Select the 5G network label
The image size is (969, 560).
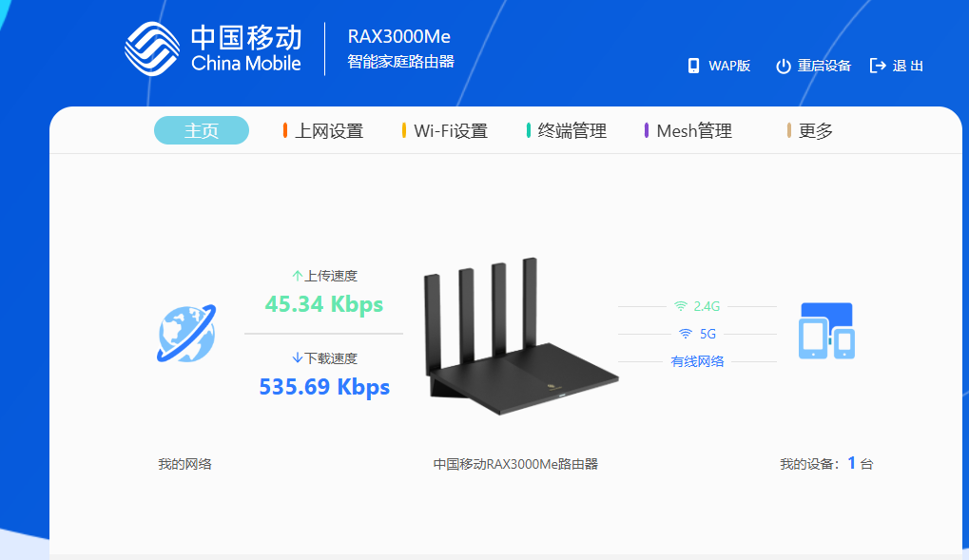(707, 334)
